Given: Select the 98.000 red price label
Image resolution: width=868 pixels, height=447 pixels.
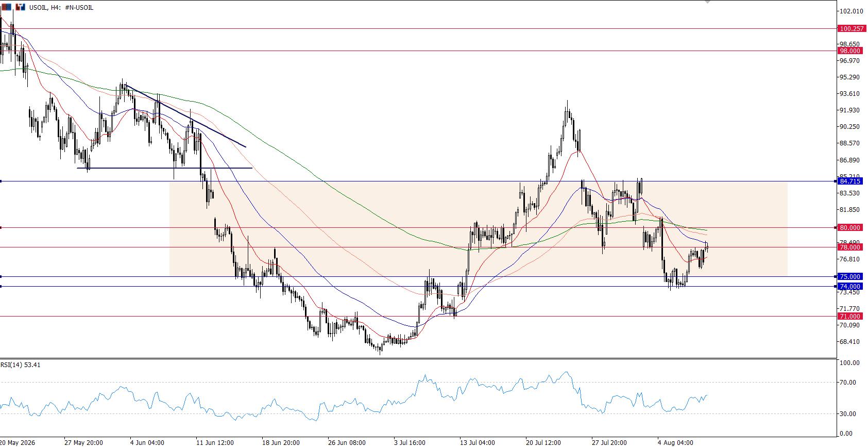Looking at the screenshot, I should (849, 51).
